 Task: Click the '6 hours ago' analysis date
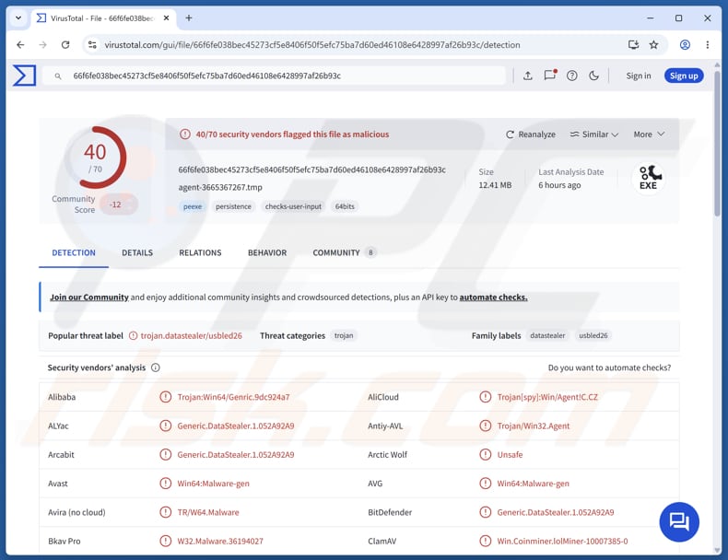(x=559, y=185)
